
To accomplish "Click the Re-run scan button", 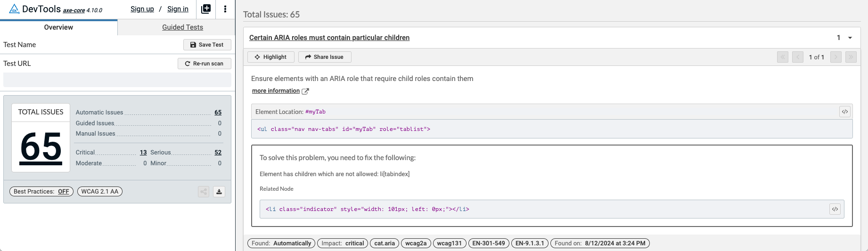I will (205, 64).
